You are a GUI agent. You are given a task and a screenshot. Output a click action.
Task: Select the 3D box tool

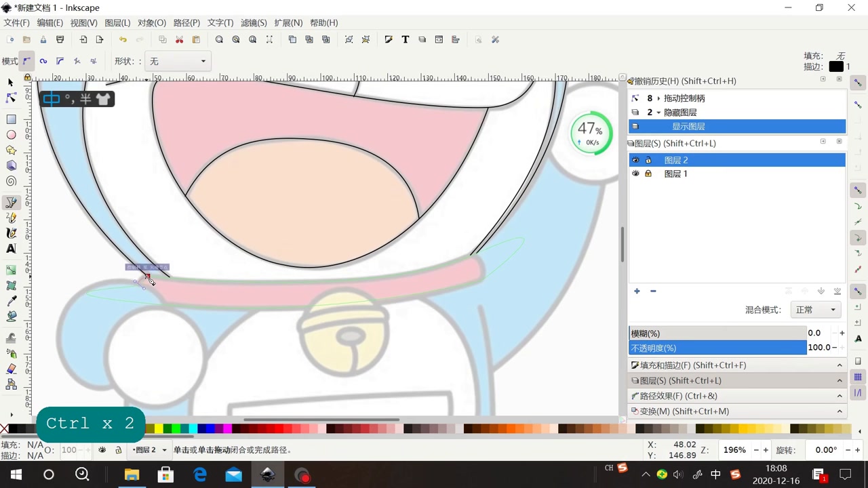(x=11, y=165)
